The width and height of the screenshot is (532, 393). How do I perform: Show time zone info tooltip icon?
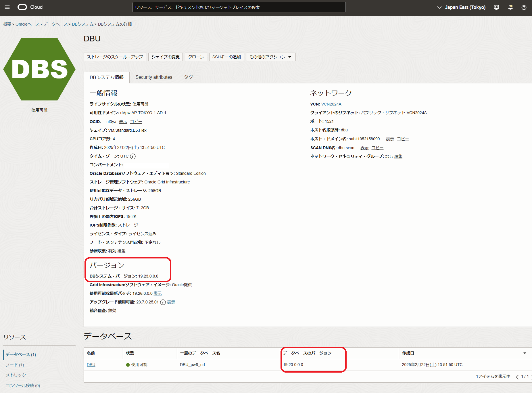pos(133,156)
